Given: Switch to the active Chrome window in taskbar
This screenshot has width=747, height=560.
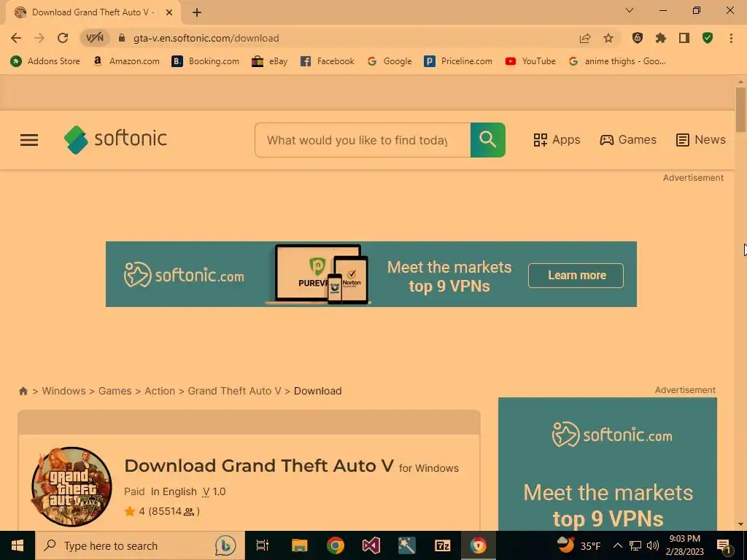Looking at the screenshot, I should click(479, 545).
